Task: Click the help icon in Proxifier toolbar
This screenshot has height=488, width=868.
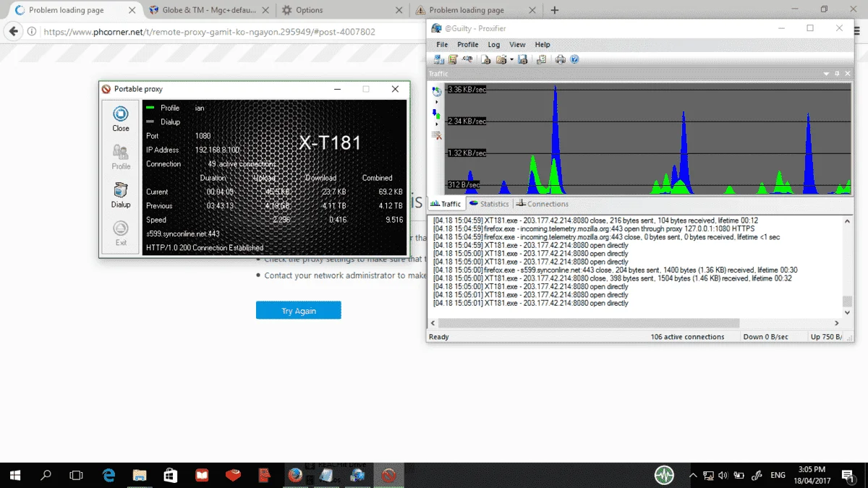Action: [574, 59]
